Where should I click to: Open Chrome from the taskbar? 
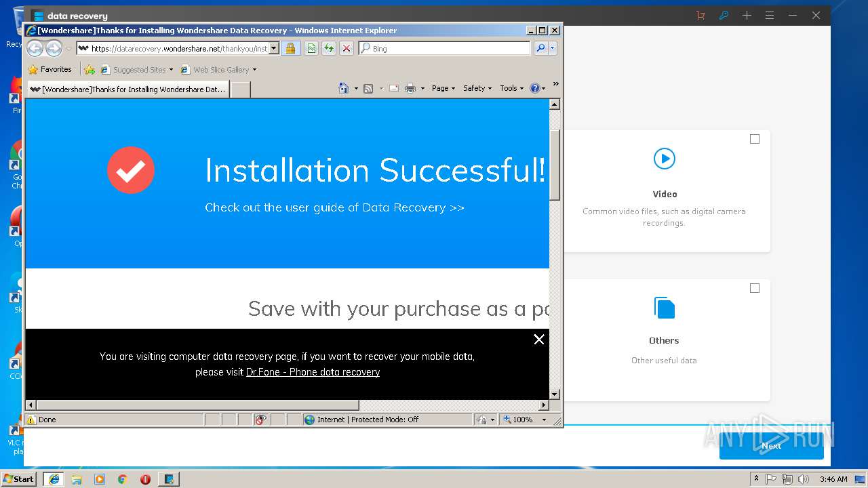(123, 479)
